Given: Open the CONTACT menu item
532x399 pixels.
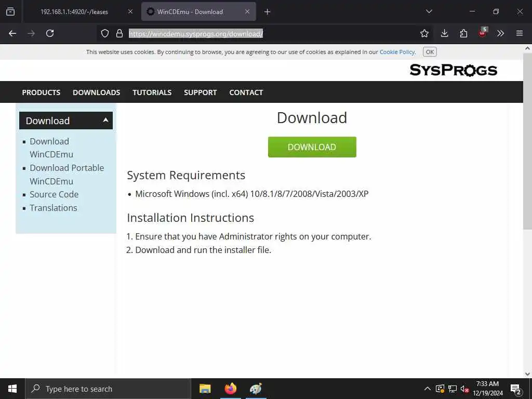Looking at the screenshot, I should [x=246, y=92].
